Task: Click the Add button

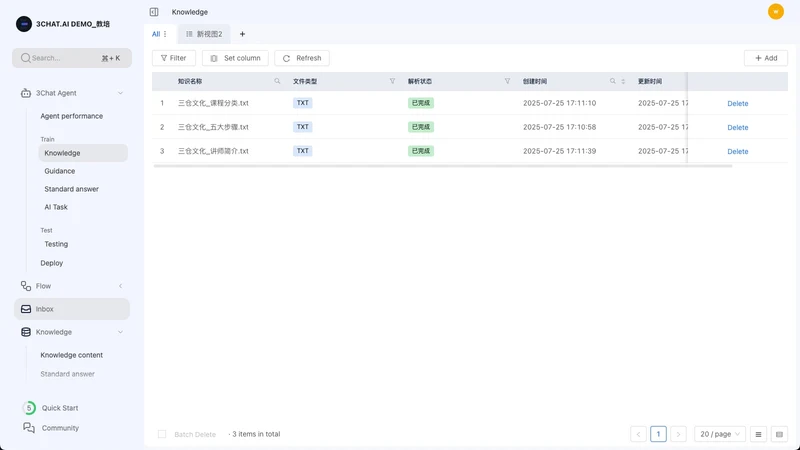Action: tap(766, 58)
